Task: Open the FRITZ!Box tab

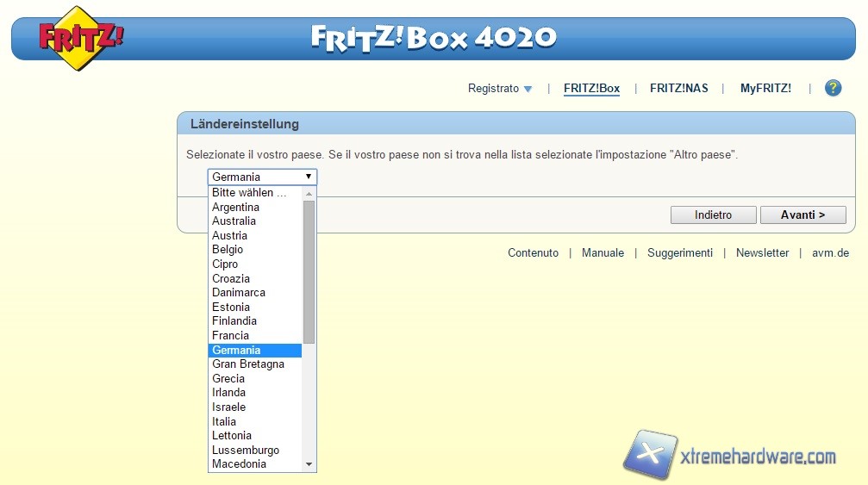Action: click(591, 88)
